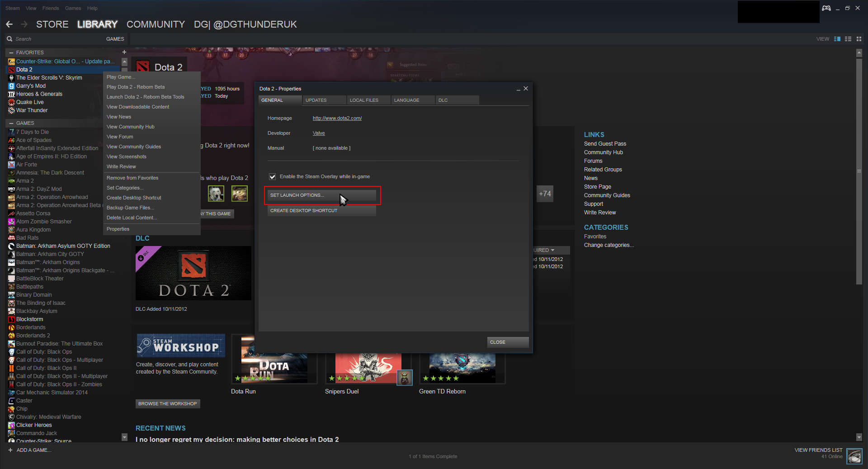868x469 pixels.
Task: Click the Blockstorm game icon
Action: click(12, 319)
